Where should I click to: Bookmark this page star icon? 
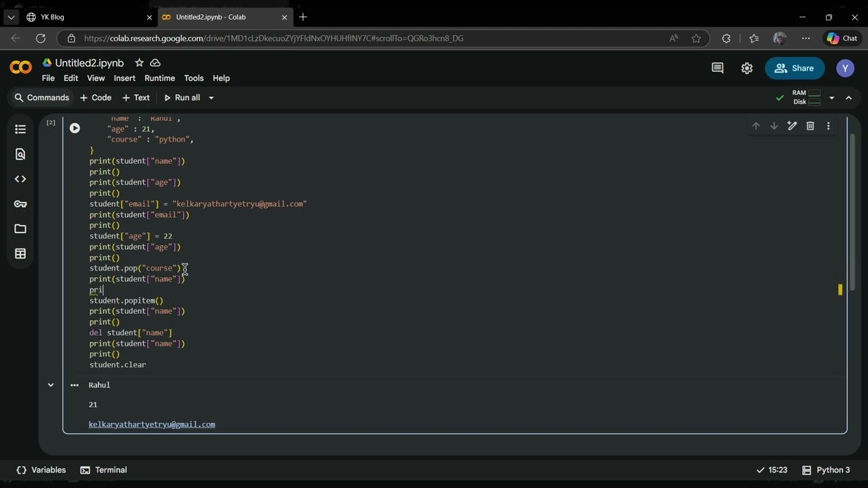tap(696, 39)
